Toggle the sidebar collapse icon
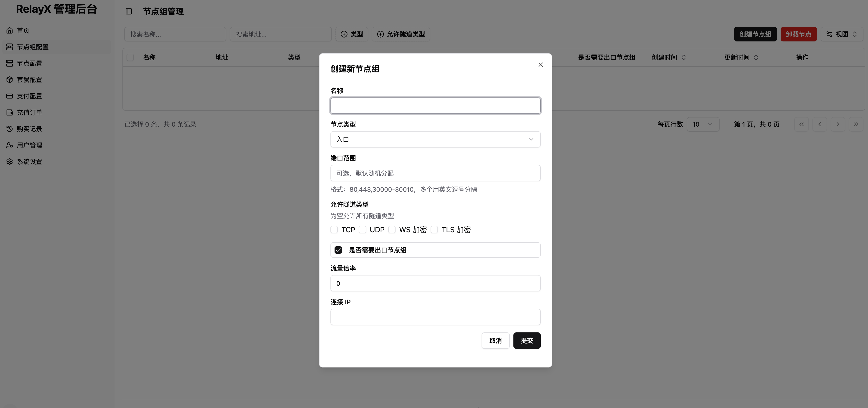This screenshot has height=408, width=868. coord(129,11)
